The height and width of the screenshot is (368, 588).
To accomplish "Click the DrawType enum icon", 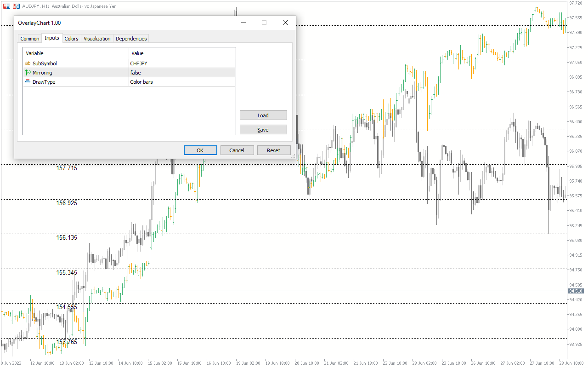I will (28, 82).
